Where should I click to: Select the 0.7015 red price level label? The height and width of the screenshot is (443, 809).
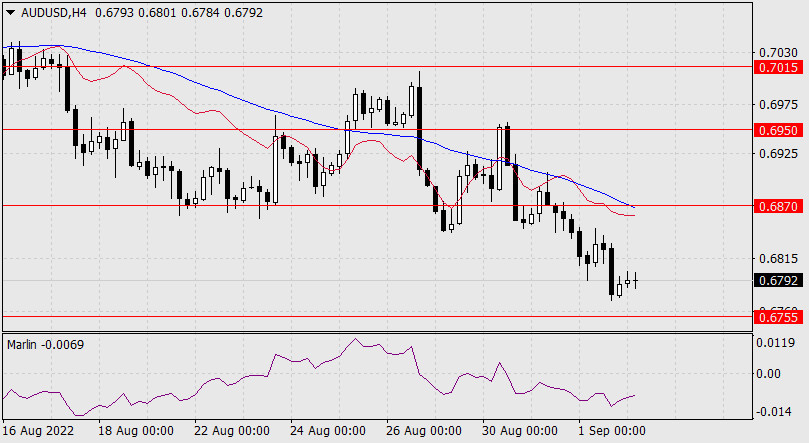coord(779,68)
